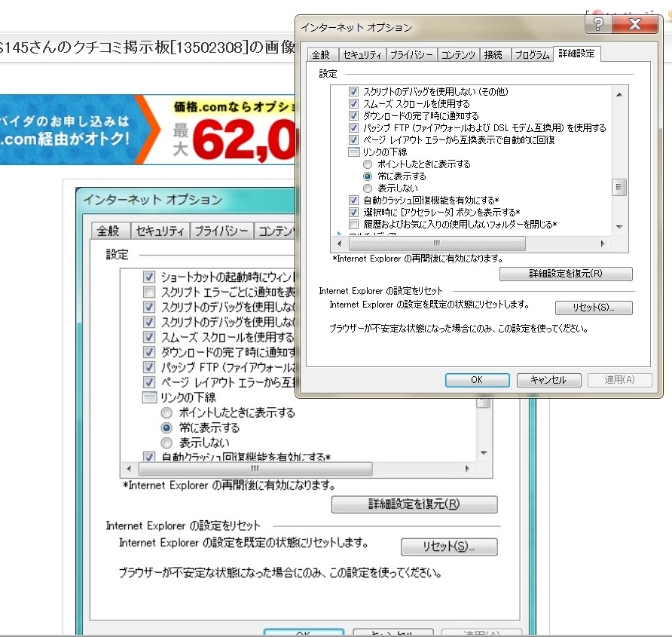
Task: Check スクリプト エラーごとに通知 in background dialog
Action: click(x=148, y=292)
